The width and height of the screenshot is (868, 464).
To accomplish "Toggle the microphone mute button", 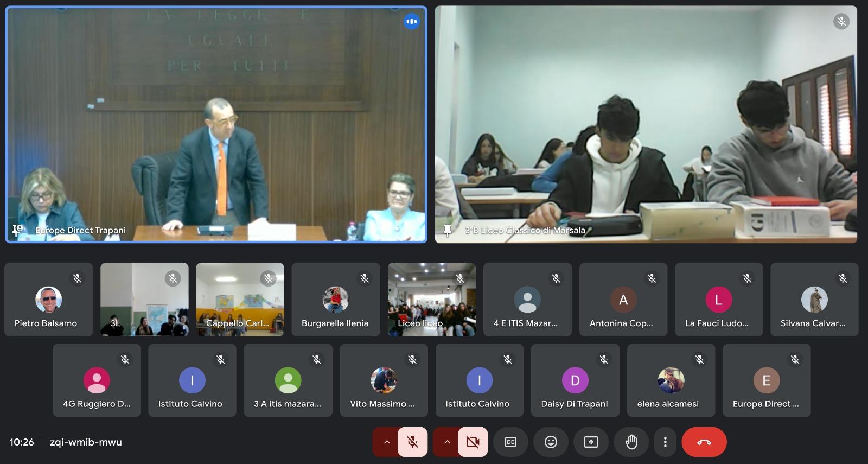I will 412,442.
